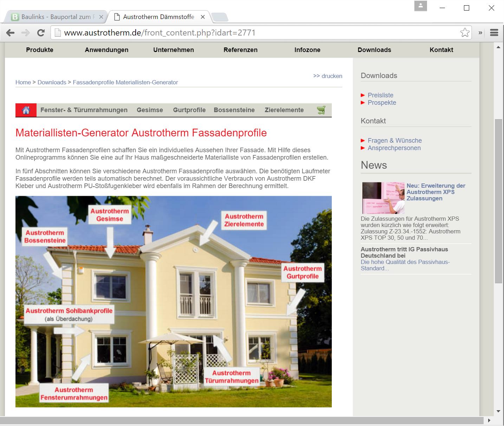The width and height of the screenshot is (504, 426).
Task: Select the Gesimse section
Action: click(x=150, y=110)
